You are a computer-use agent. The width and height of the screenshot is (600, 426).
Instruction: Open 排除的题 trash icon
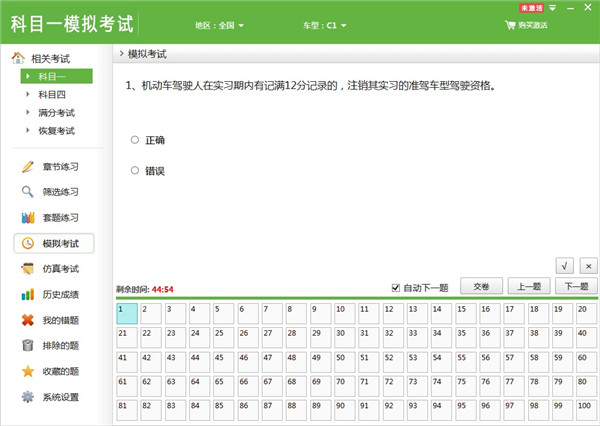coord(28,346)
